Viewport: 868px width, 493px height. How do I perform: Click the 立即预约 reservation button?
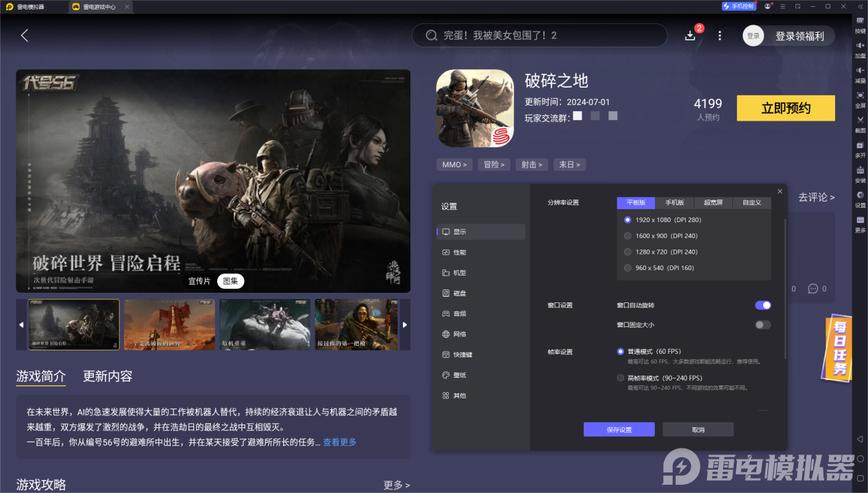tap(785, 108)
